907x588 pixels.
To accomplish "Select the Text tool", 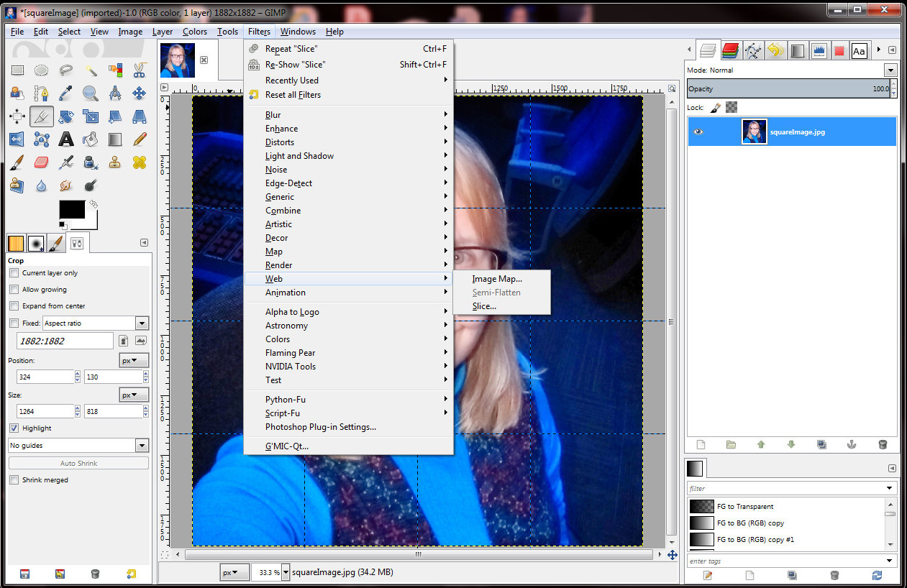I will pos(65,139).
